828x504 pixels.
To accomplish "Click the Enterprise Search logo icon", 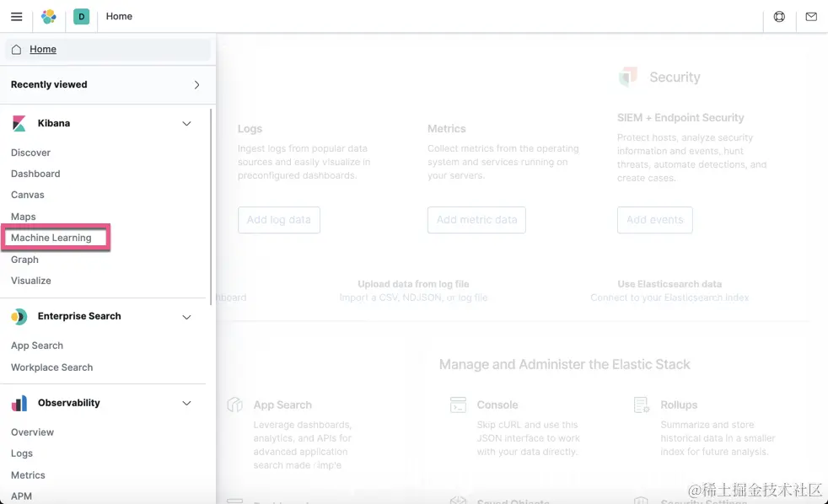I will (19, 317).
